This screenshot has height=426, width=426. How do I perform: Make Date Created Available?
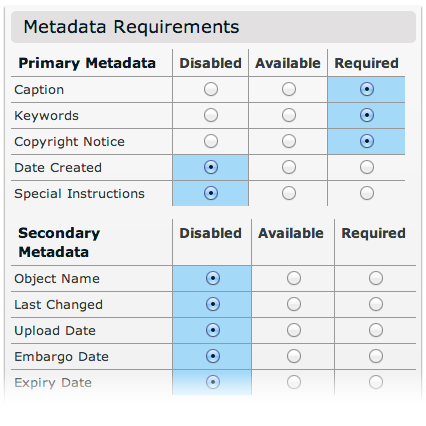click(x=289, y=167)
